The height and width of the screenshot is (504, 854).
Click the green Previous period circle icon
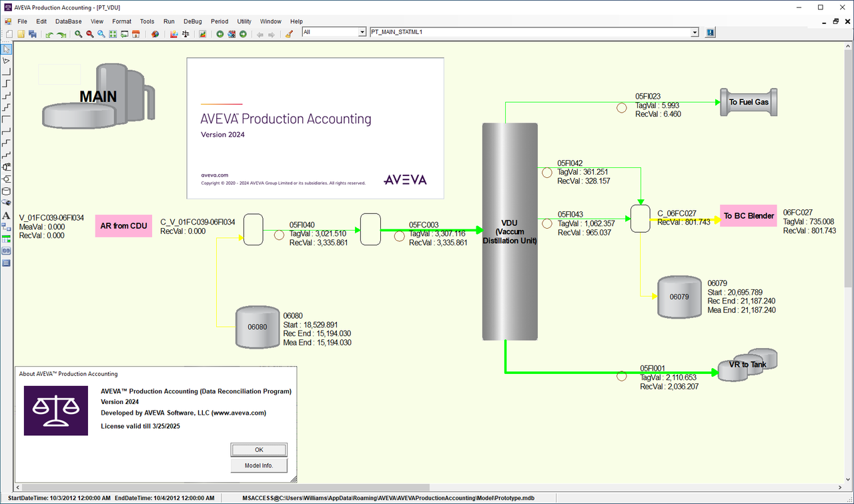click(220, 34)
